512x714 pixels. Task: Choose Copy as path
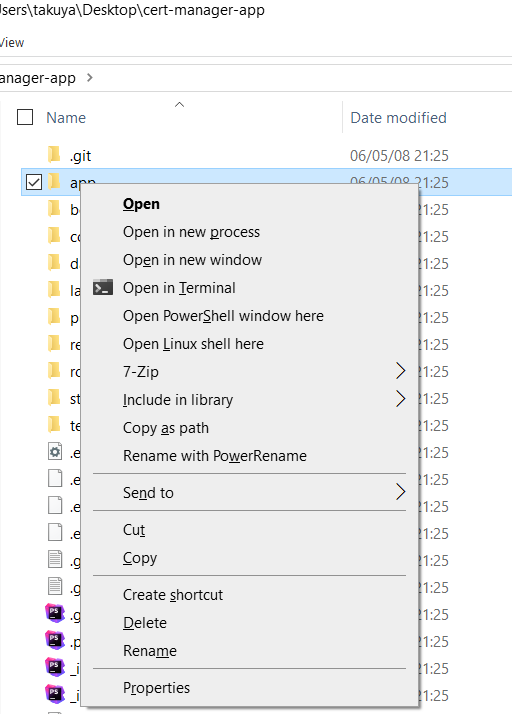click(166, 428)
